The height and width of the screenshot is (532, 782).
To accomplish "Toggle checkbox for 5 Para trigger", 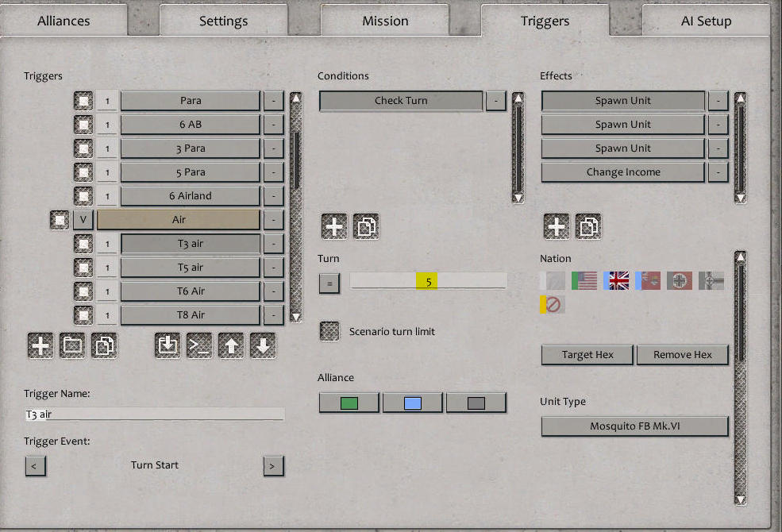I will pyautogui.click(x=83, y=172).
